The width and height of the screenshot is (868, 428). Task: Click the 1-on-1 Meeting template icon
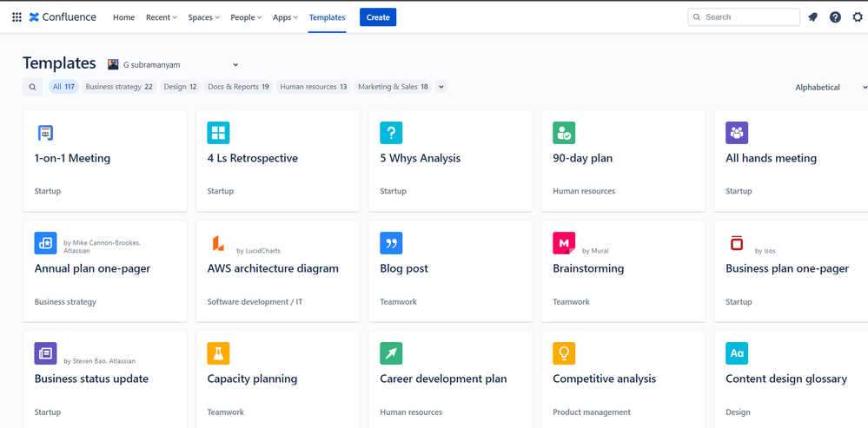coord(45,133)
